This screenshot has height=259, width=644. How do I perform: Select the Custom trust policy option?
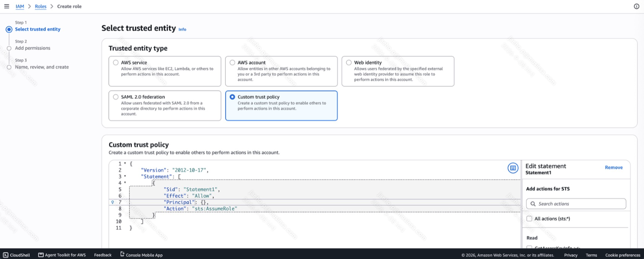232,97
